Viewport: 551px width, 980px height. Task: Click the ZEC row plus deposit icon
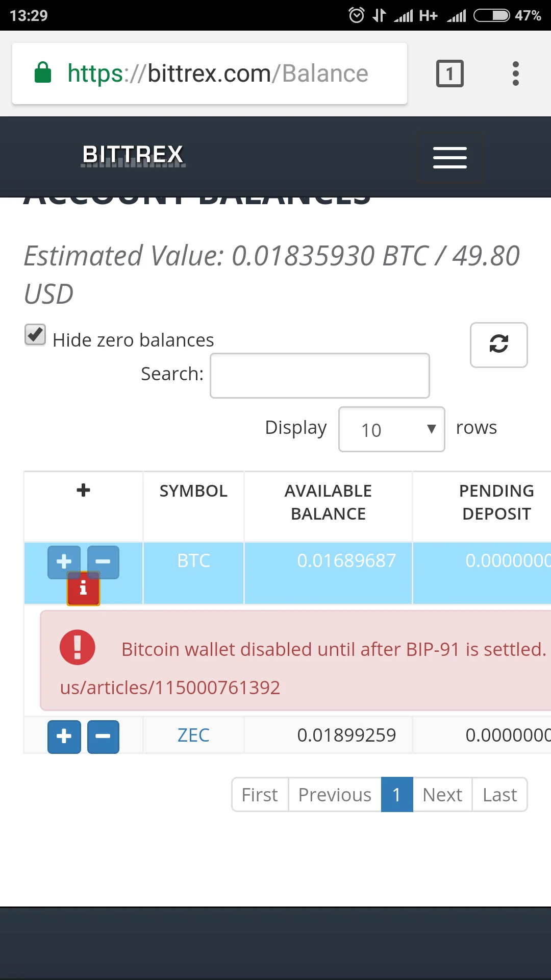click(x=64, y=737)
